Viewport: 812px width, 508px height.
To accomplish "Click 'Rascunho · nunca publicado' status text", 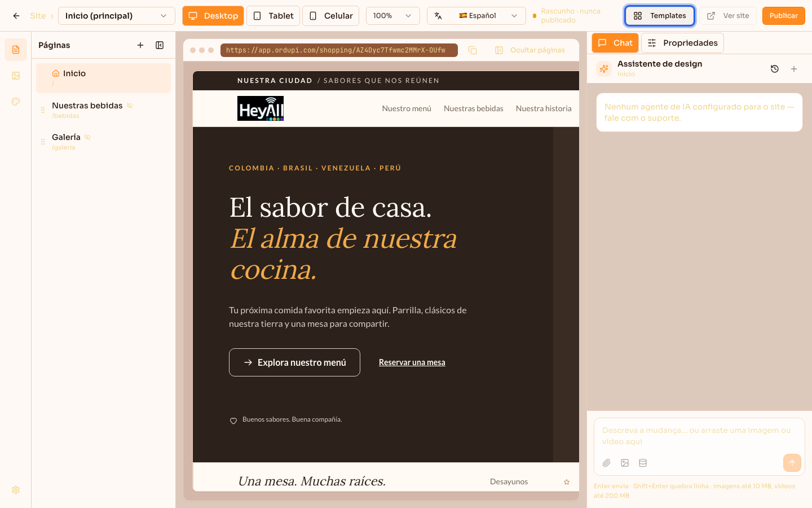I will pos(571,16).
